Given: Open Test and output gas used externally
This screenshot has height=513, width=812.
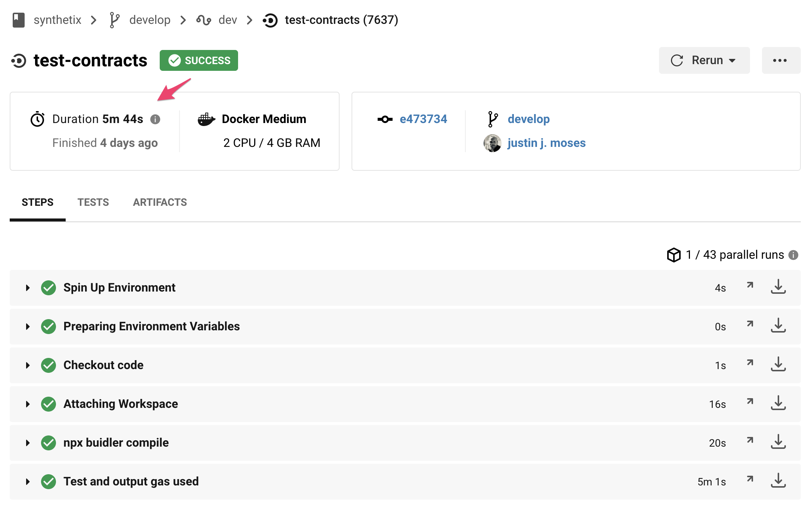Looking at the screenshot, I should click(x=750, y=479).
